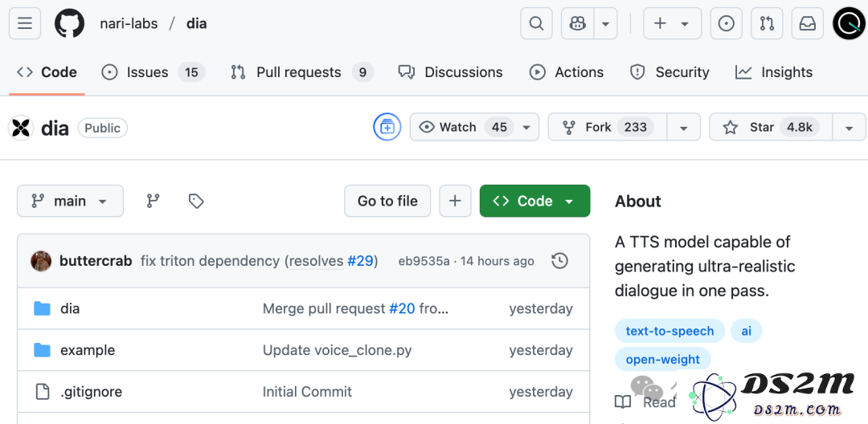The width and height of the screenshot is (868, 424).
Task: Click the Insights graph icon
Action: (743, 72)
